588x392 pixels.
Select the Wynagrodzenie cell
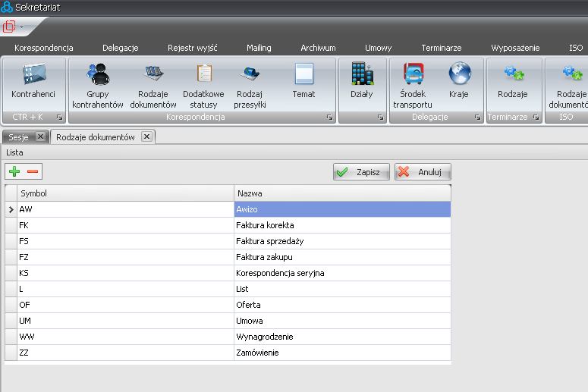click(x=343, y=337)
